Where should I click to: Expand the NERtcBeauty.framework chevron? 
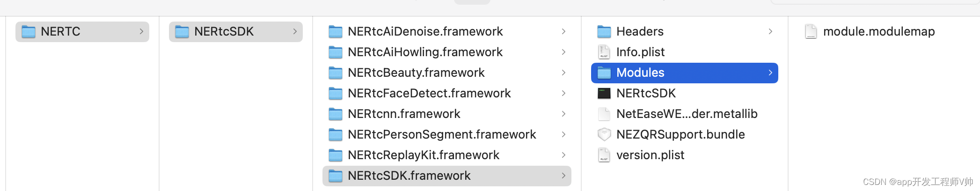(563, 73)
